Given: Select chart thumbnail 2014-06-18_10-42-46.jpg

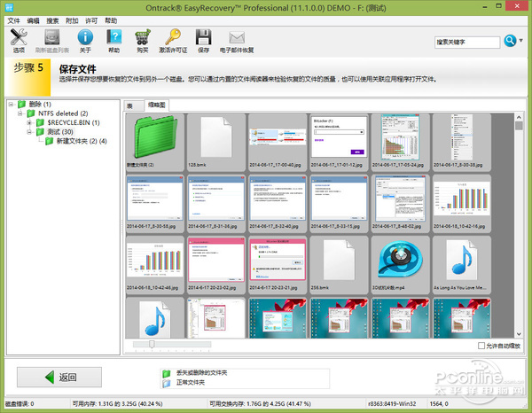Looking at the screenshot, I should (x=154, y=264).
